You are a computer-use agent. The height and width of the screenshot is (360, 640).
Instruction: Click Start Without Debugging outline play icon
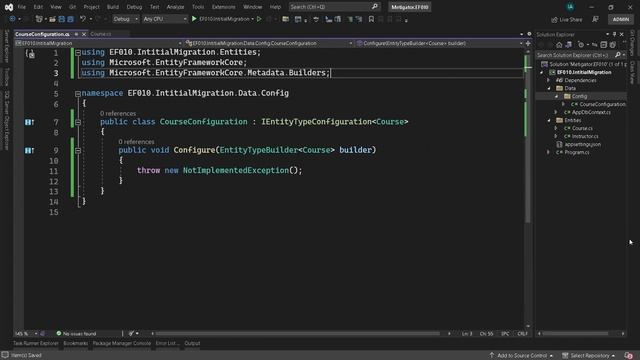point(259,19)
